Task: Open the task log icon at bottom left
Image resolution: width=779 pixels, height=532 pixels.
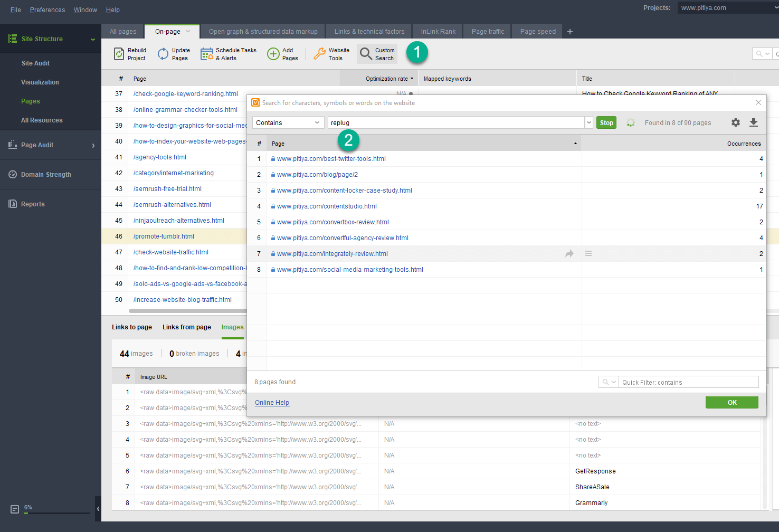Action: click(15, 509)
